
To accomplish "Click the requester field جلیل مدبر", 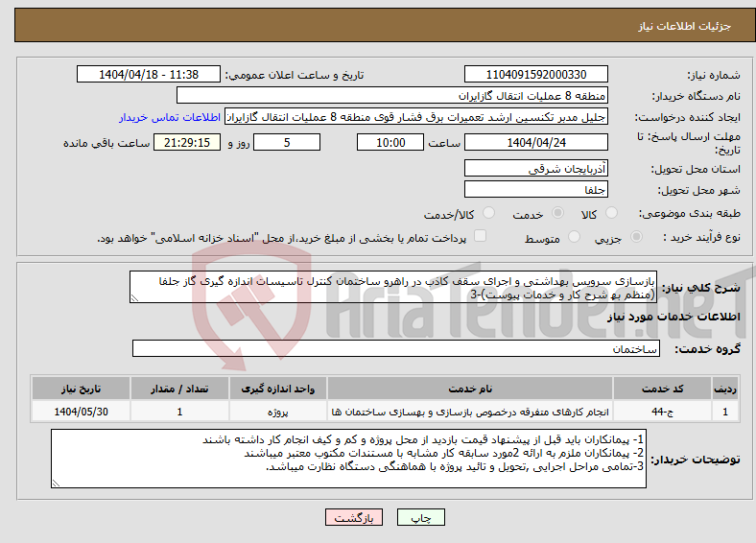I will (x=416, y=117).
